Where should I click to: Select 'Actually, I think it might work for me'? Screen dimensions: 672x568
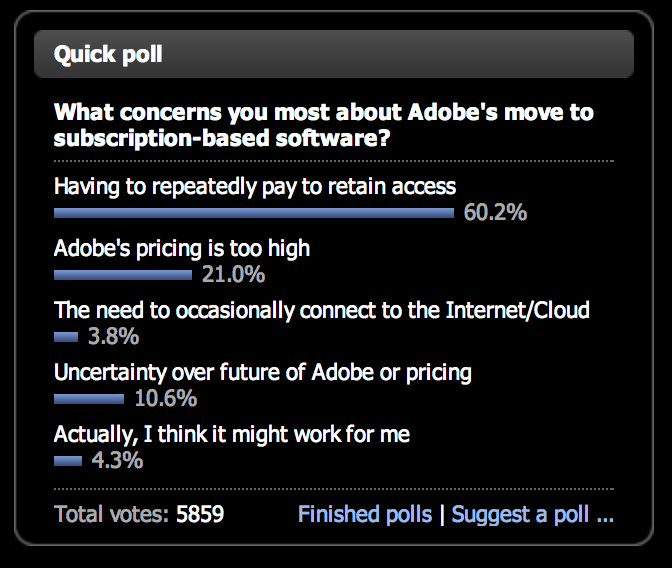pyautogui.click(x=232, y=435)
